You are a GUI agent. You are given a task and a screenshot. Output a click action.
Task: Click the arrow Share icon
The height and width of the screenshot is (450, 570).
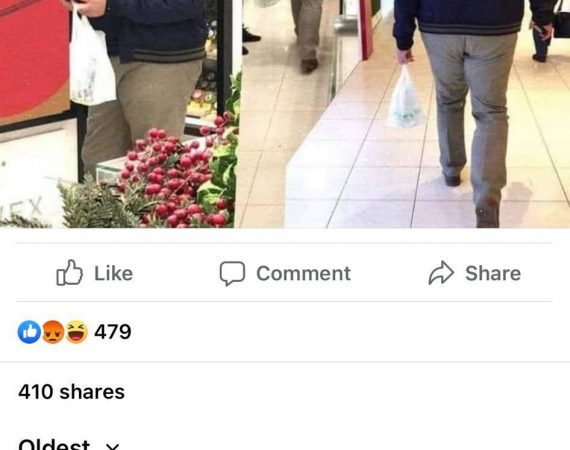(441, 273)
